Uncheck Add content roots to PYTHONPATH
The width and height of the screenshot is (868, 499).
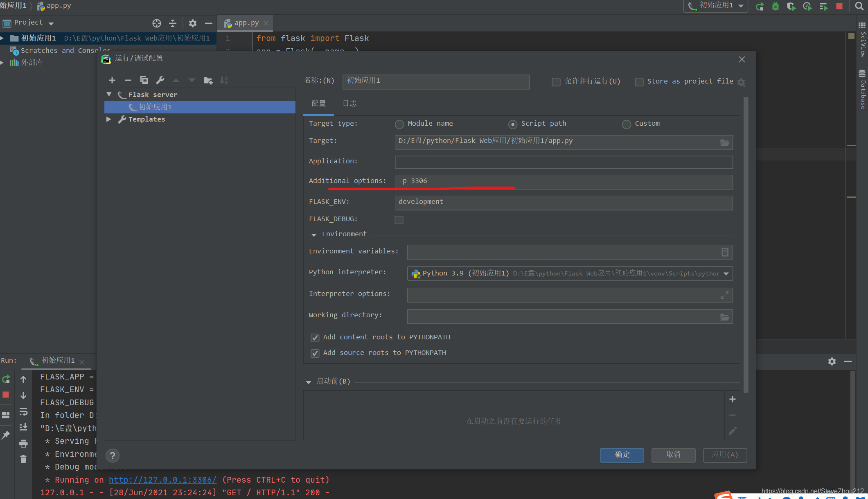point(315,338)
